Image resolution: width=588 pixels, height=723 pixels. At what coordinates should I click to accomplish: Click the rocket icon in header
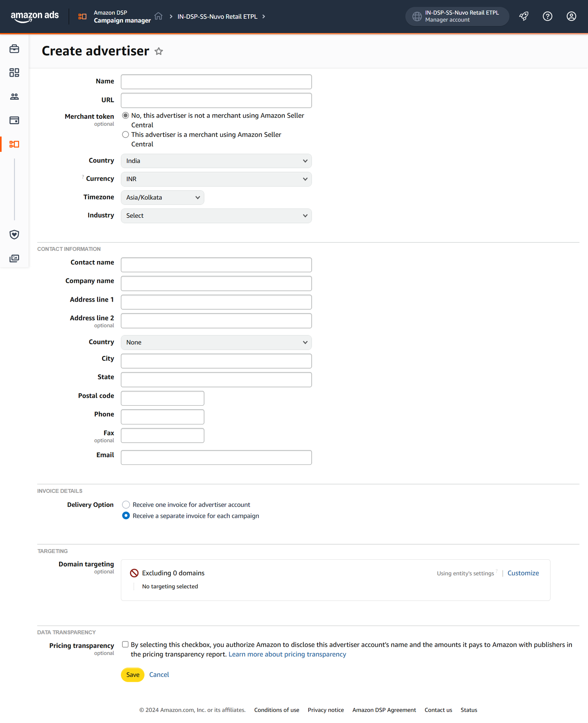(524, 16)
